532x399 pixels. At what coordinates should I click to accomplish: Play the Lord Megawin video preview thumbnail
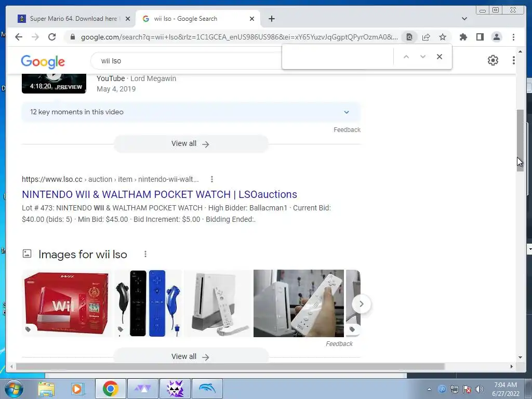(x=54, y=83)
